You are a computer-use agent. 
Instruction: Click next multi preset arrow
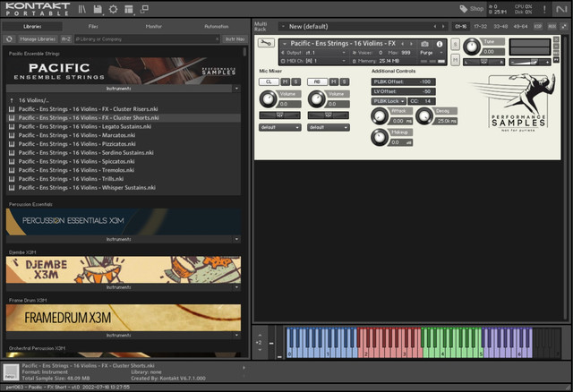point(443,26)
